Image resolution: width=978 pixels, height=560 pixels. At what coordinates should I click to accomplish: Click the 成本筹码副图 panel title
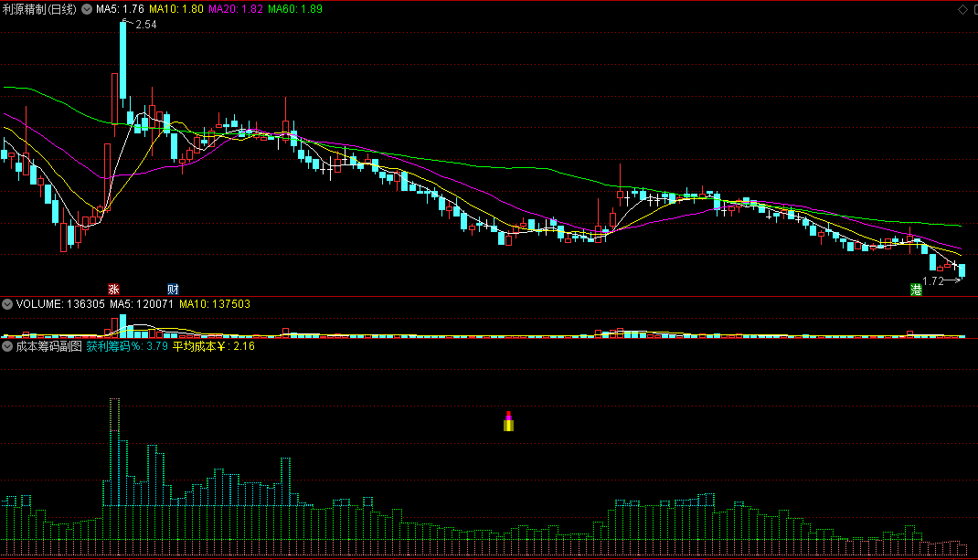click(48, 346)
